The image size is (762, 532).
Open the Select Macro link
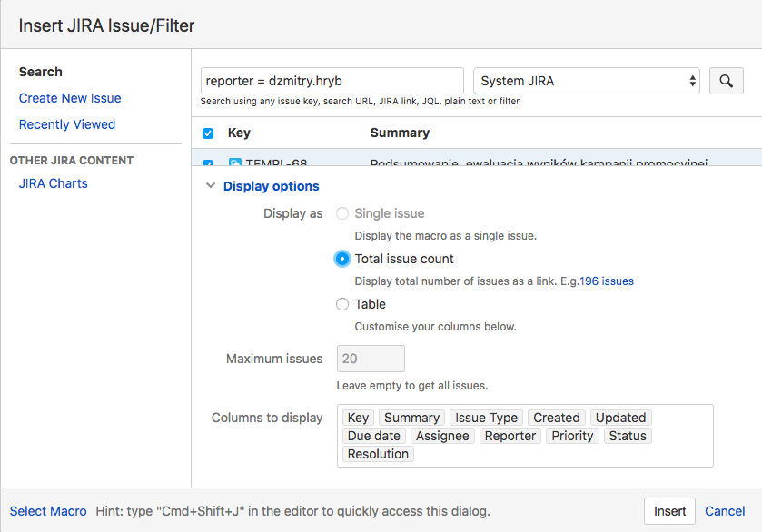click(48, 511)
